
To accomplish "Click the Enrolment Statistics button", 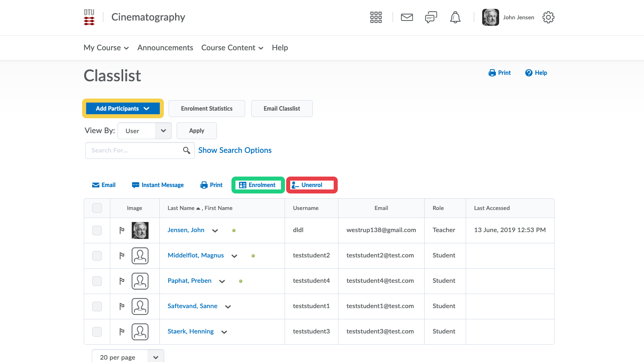I will (206, 109).
